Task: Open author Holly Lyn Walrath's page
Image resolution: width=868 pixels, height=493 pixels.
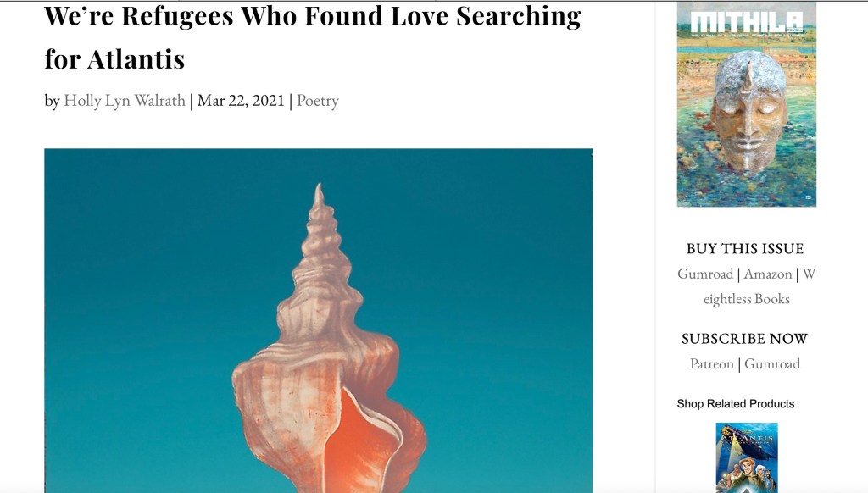Action: 125,101
